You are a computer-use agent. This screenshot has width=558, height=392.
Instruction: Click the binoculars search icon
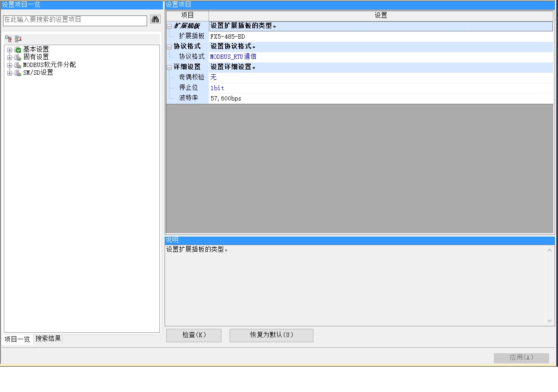[x=155, y=20]
